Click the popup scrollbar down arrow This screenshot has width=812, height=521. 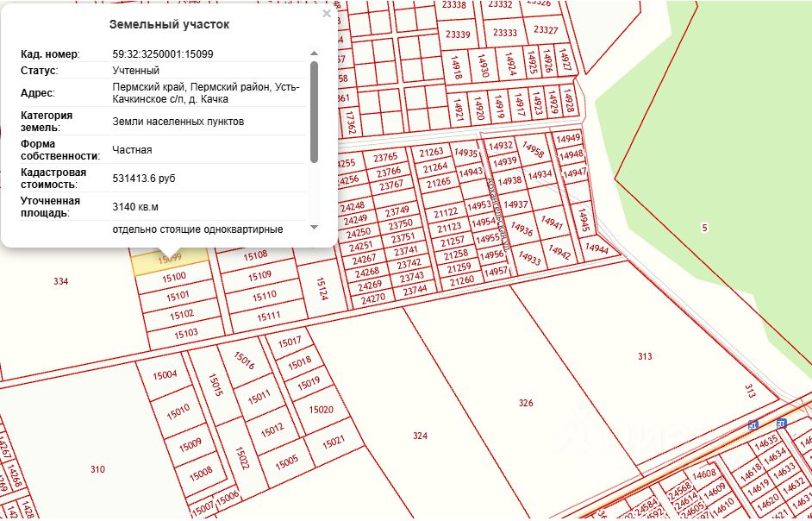click(x=314, y=227)
